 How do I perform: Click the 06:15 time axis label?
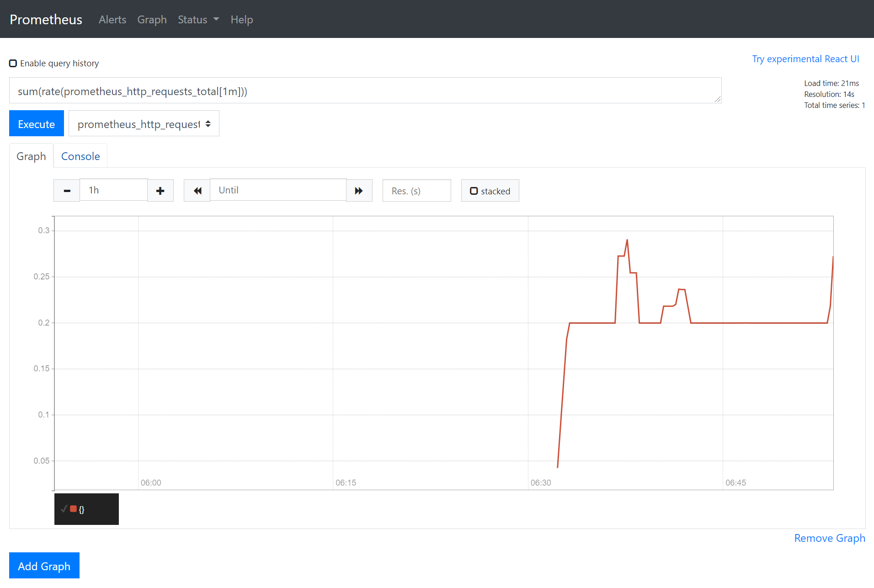[x=346, y=483]
